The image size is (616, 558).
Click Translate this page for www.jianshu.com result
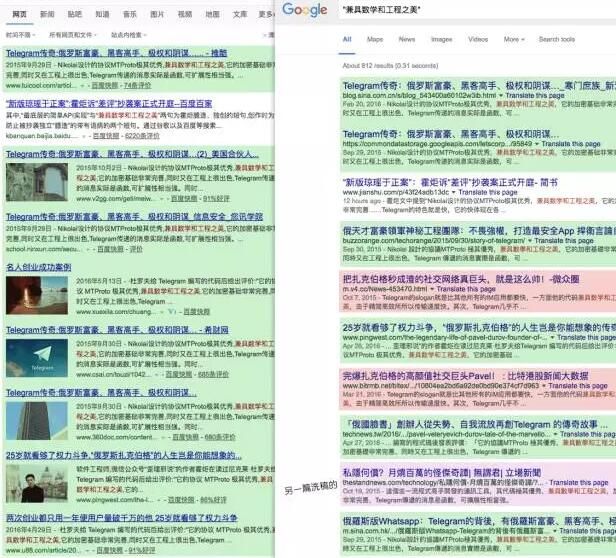pyautogui.click(x=488, y=192)
